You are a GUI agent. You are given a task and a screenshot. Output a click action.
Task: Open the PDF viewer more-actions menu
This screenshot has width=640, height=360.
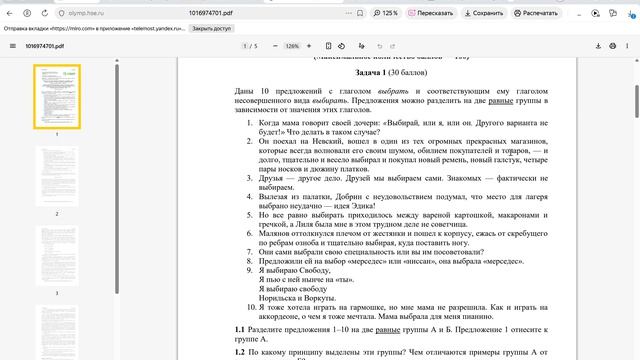tap(627, 46)
